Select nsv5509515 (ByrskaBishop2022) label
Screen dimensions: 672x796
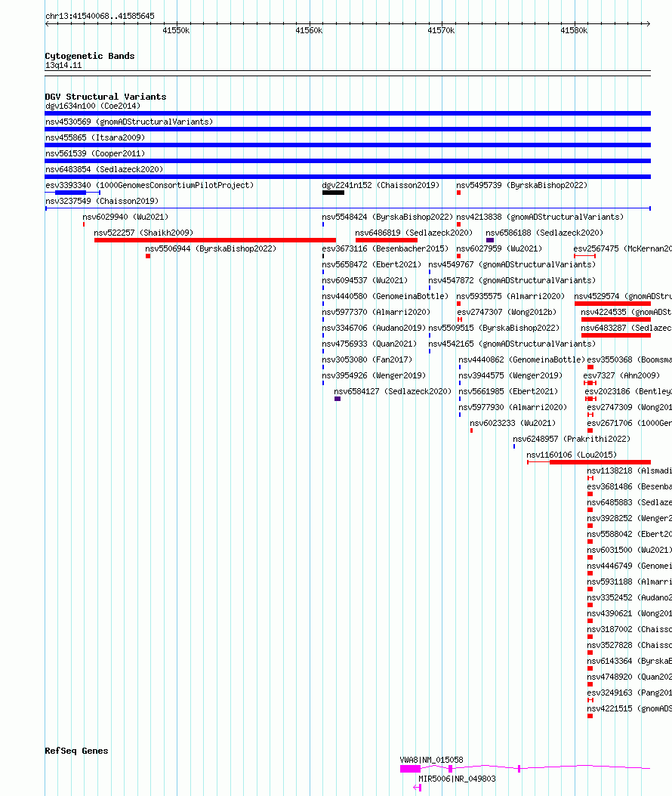coord(494,328)
